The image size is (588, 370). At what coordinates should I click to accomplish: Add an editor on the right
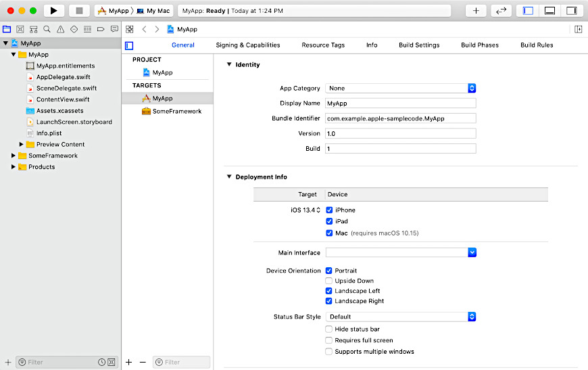578,29
